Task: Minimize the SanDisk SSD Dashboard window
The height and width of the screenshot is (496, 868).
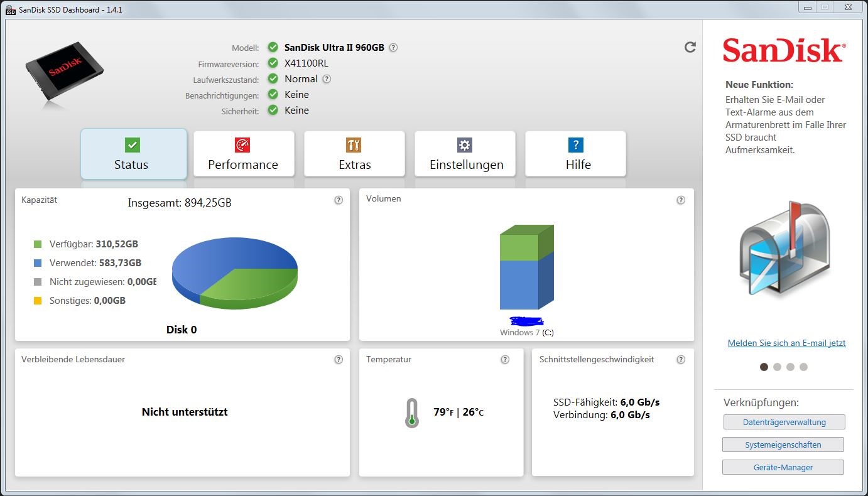Action: click(x=808, y=7)
